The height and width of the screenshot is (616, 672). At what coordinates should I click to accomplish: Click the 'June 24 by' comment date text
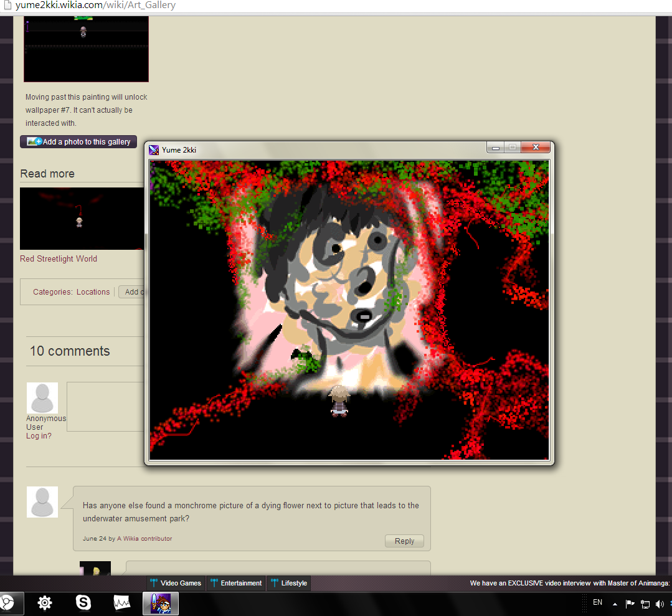[99, 539]
